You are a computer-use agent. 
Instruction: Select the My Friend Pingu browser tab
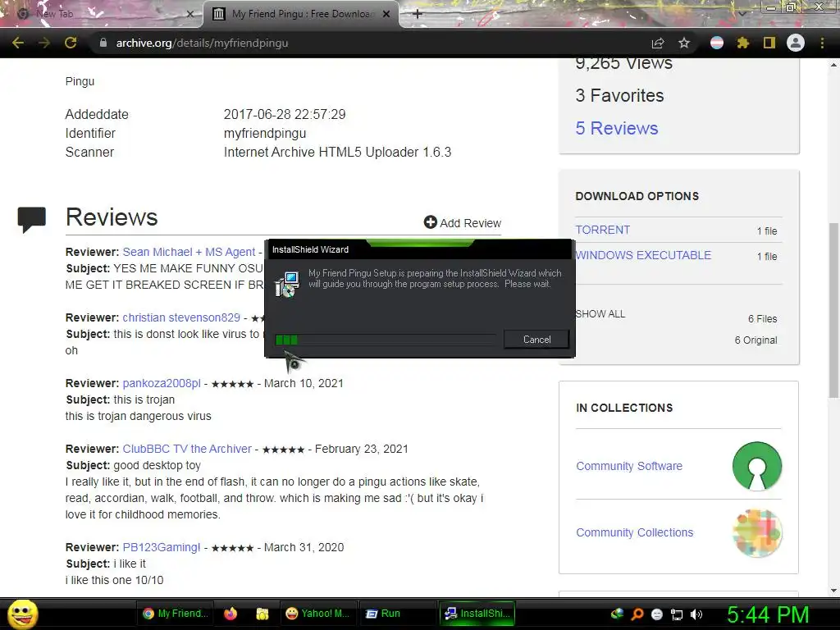[300, 14]
